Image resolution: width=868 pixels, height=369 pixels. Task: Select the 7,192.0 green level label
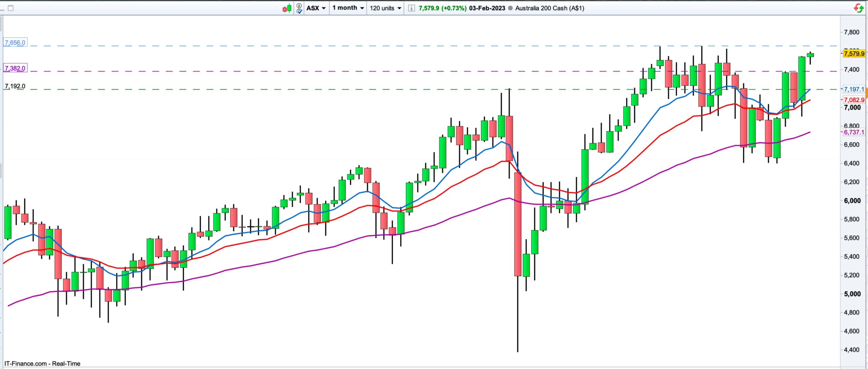click(15, 86)
